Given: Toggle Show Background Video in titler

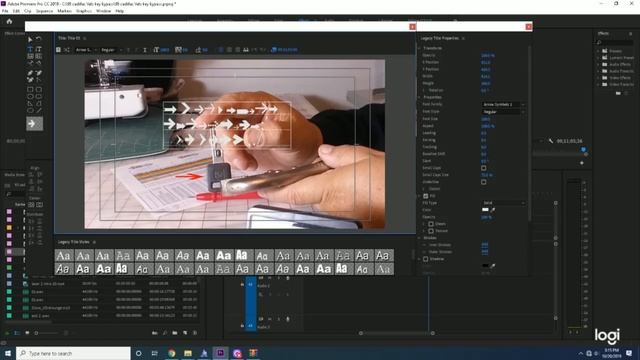Looking at the screenshot, I should tap(274, 50).
